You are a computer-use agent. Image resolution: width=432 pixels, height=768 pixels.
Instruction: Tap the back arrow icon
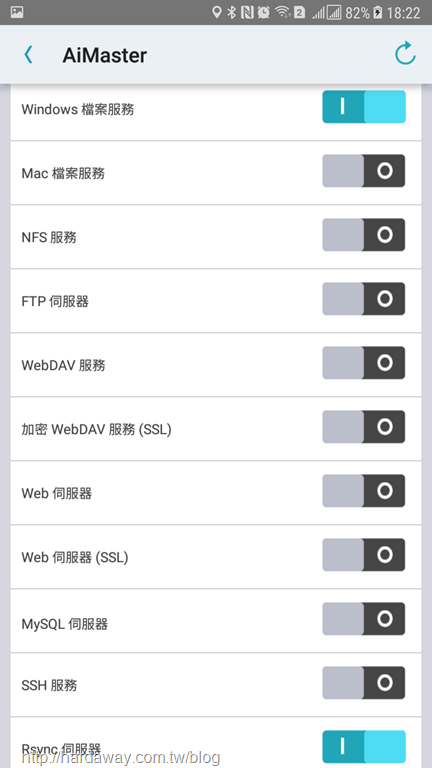28,55
